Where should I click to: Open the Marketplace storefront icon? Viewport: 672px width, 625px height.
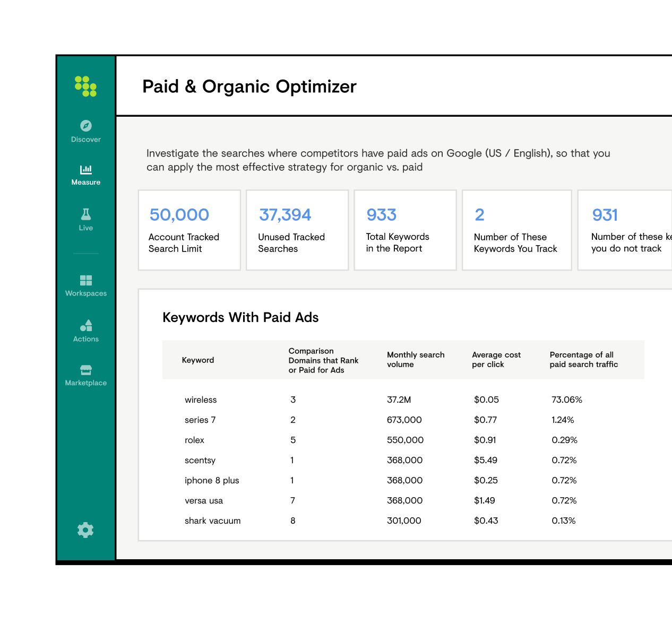click(x=86, y=370)
